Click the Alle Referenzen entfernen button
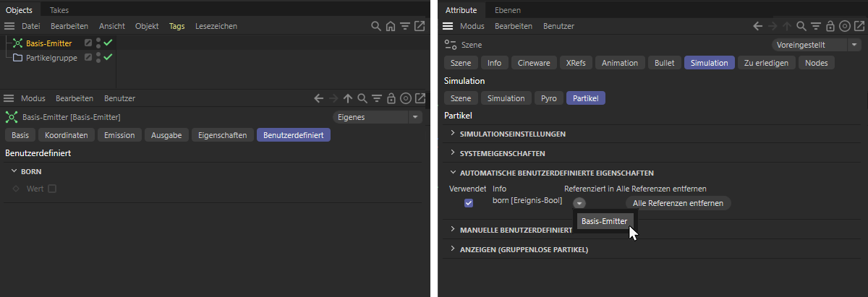The height and width of the screenshot is (297, 868). (x=678, y=203)
